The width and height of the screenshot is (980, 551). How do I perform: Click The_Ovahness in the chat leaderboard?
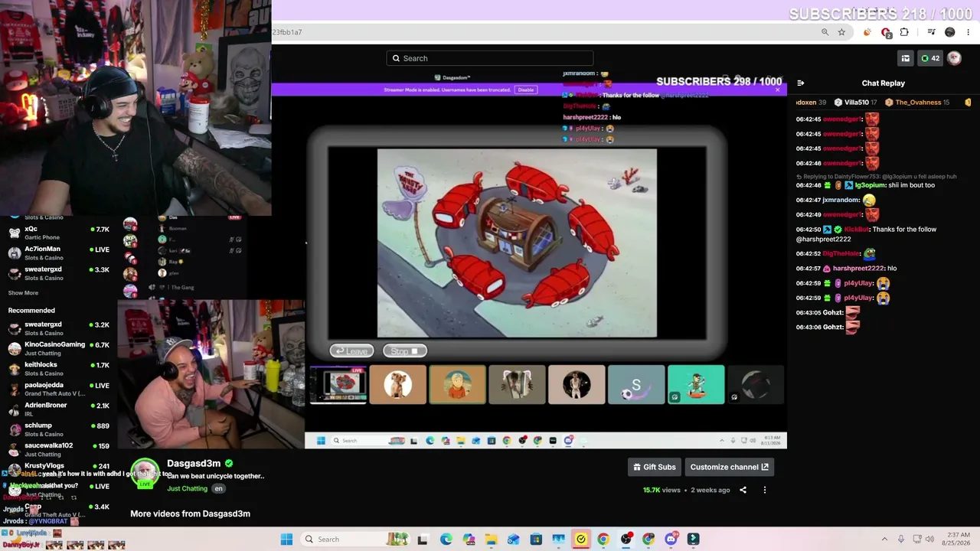click(x=917, y=103)
